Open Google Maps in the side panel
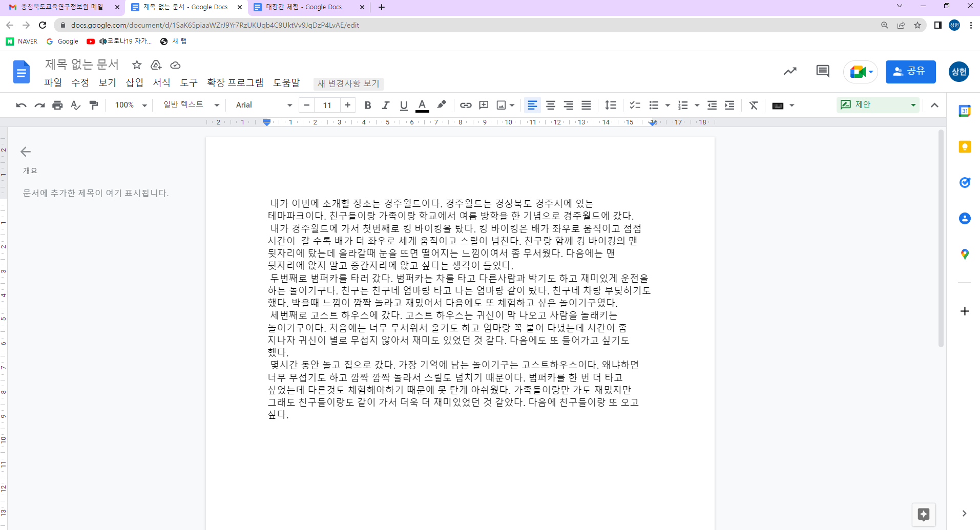This screenshot has width=980, height=530. [965, 255]
